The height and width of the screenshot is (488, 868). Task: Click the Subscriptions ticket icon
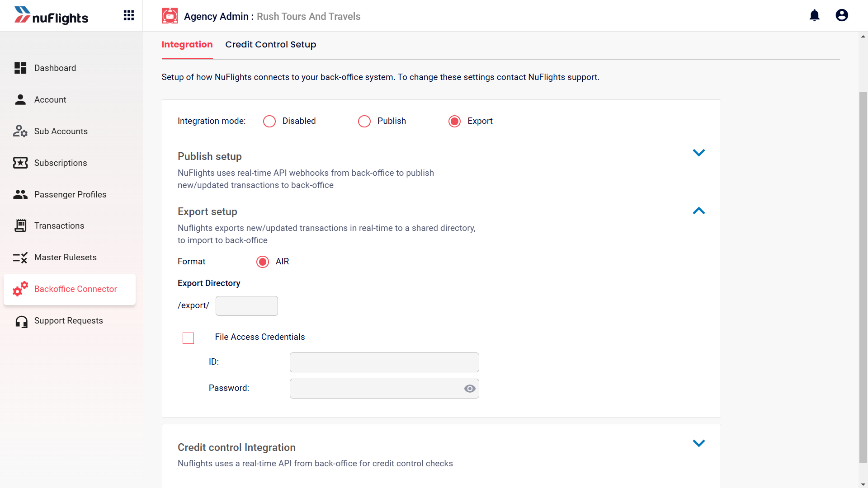tap(20, 163)
